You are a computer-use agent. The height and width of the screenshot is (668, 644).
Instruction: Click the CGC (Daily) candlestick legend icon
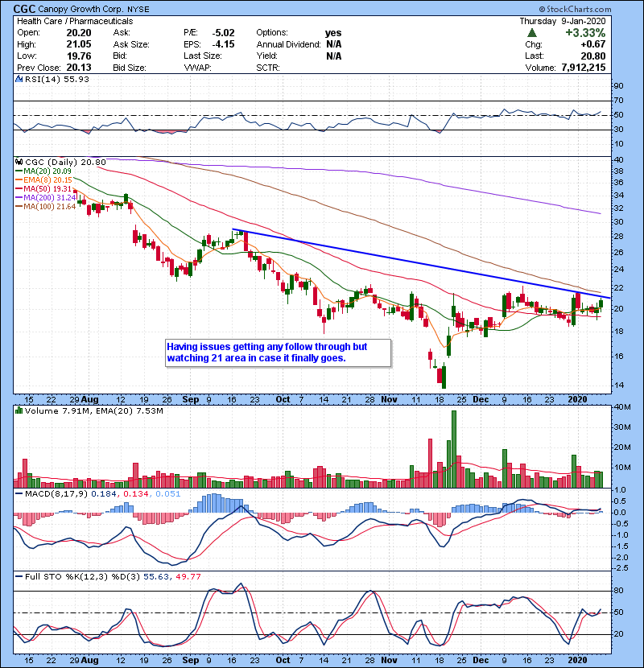click(x=19, y=162)
